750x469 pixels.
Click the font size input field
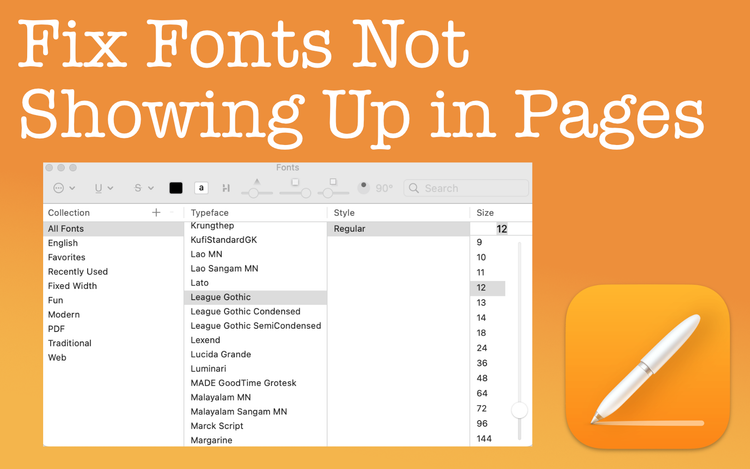(x=501, y=229)
